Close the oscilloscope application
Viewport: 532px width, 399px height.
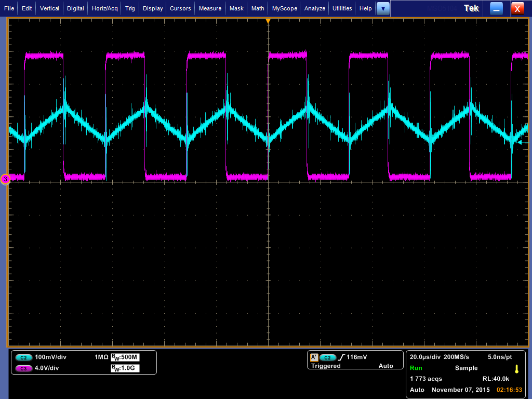[x=517, y=9]
